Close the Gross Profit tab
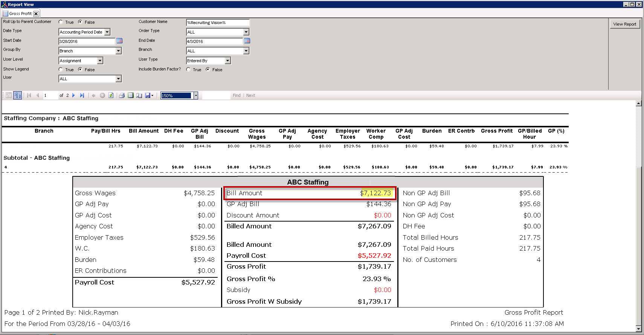This screenshot has width=644, height=335. (36, 14)
